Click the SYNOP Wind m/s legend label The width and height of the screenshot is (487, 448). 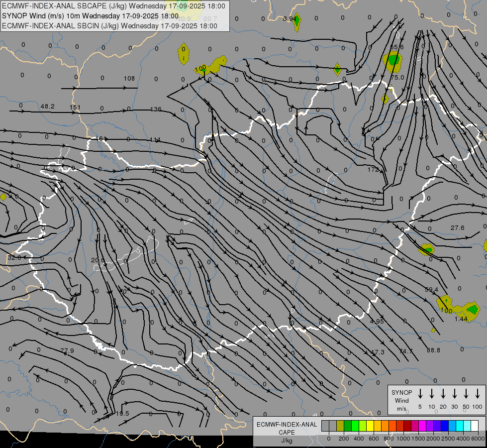(x=401, y=400)
